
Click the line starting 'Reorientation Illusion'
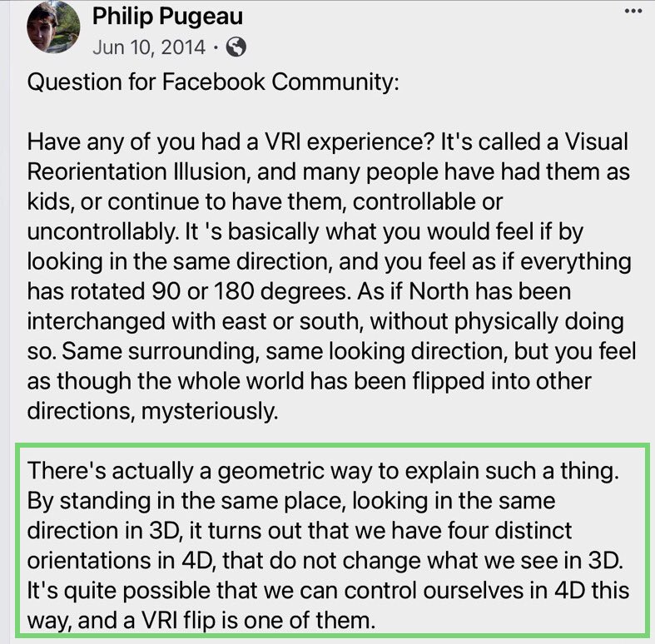329,171
